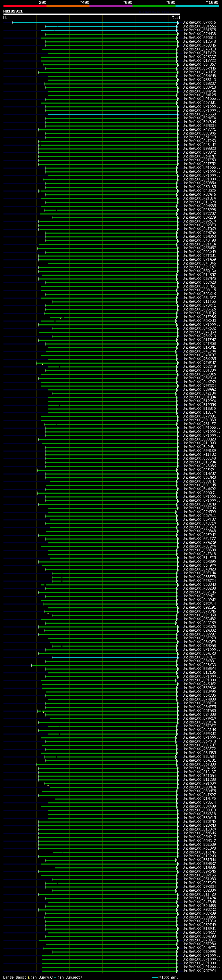222x980 pixels.
Task: Click the orange ~40% identity legend segment
Action: tap(68, 6)
